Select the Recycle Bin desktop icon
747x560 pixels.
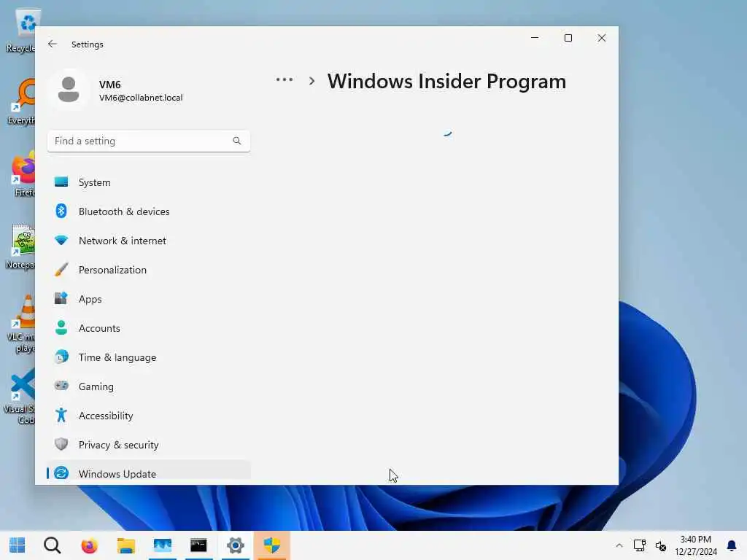coord(21,31)
